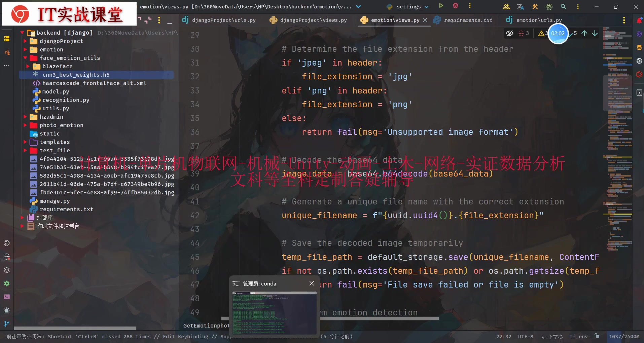Expand the djangoProject folder
Screen dimensions: 644x343
point(25,41)
